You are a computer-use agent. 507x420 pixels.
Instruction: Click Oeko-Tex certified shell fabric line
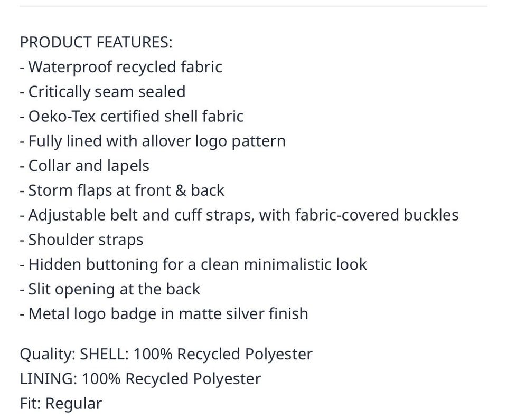[x=132, y=116]
